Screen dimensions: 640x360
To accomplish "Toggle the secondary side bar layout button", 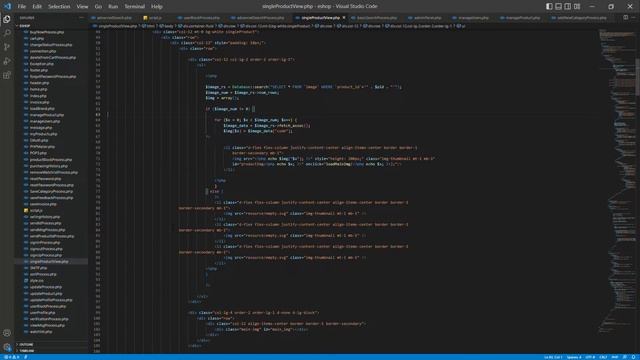I will coord(568,6).
